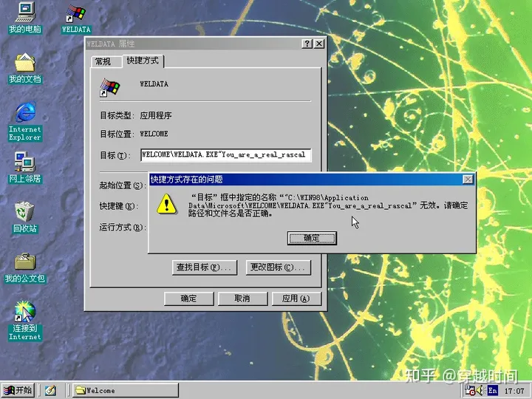
Task: Select 回收站 recycle bin icon
Action: 25,217
